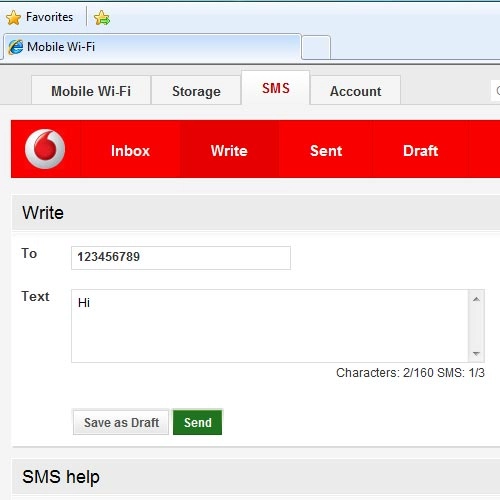The height and width of the screenshot is (500, 500).
Task: Go to the Account tab
Action: click(x=355, y=91)
